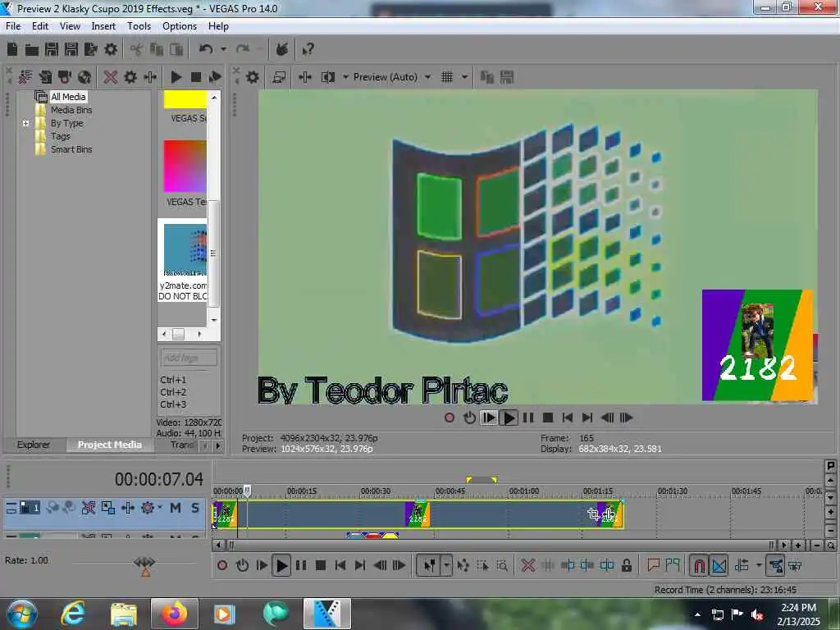
Task: Open the Tools menu
Action: click(139, 26)
